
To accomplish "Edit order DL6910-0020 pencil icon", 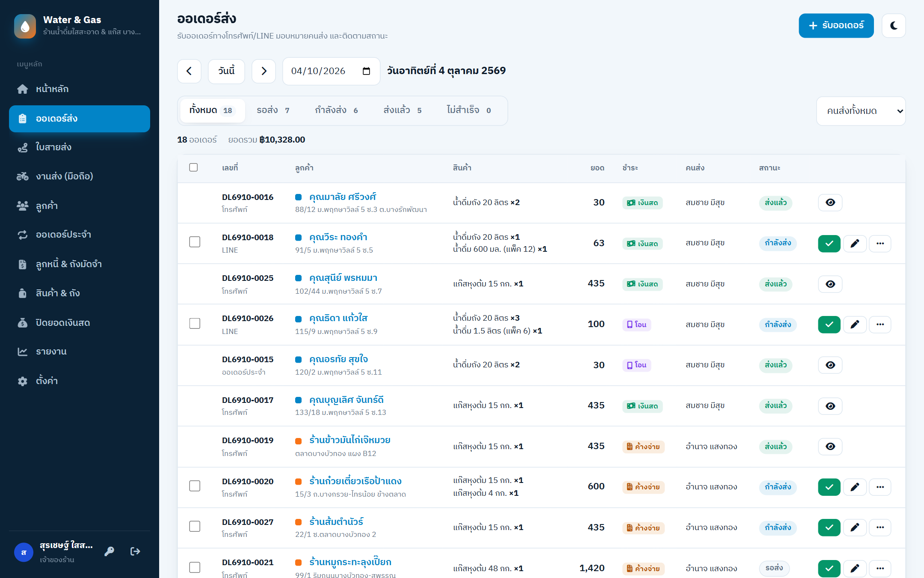I will coord(855,487).
